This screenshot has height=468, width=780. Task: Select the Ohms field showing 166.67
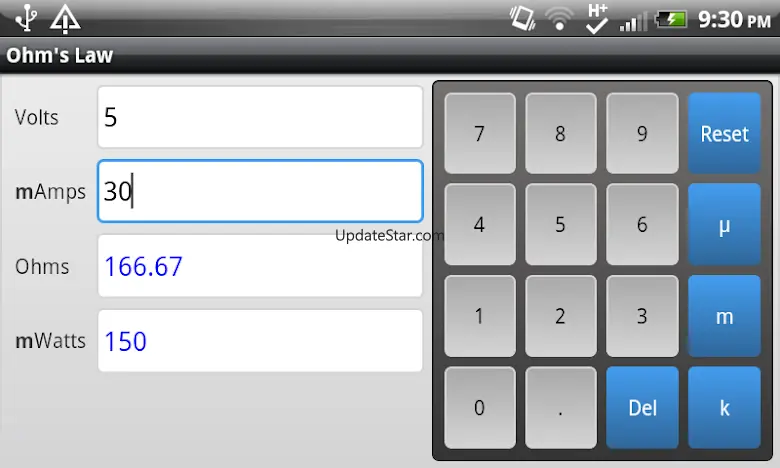pyautogui.click(x=260, y=266)
